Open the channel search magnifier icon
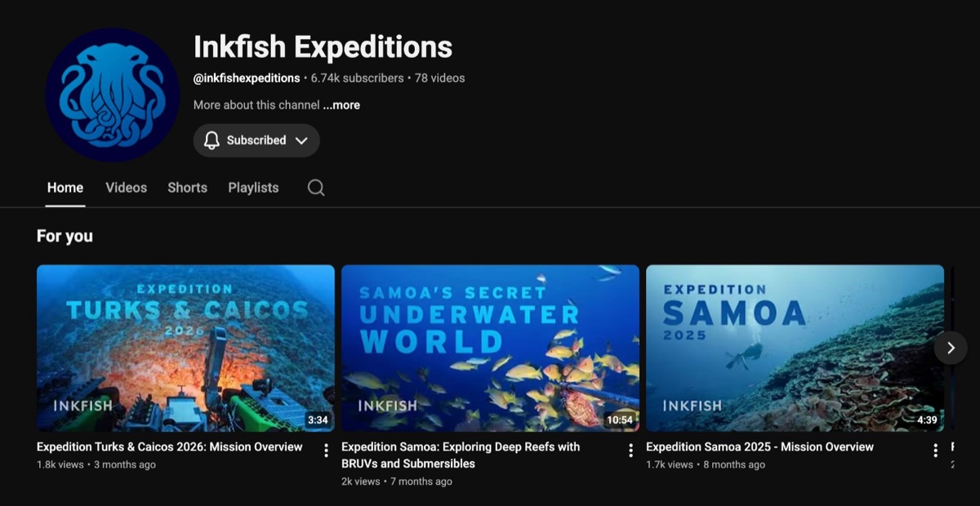The height and width of the screenshot is (506, 980). tap(316, 188)
